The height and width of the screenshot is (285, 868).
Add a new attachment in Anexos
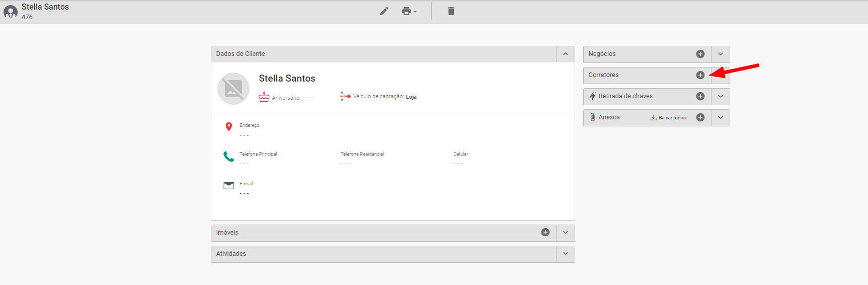(x=700, y=117)
